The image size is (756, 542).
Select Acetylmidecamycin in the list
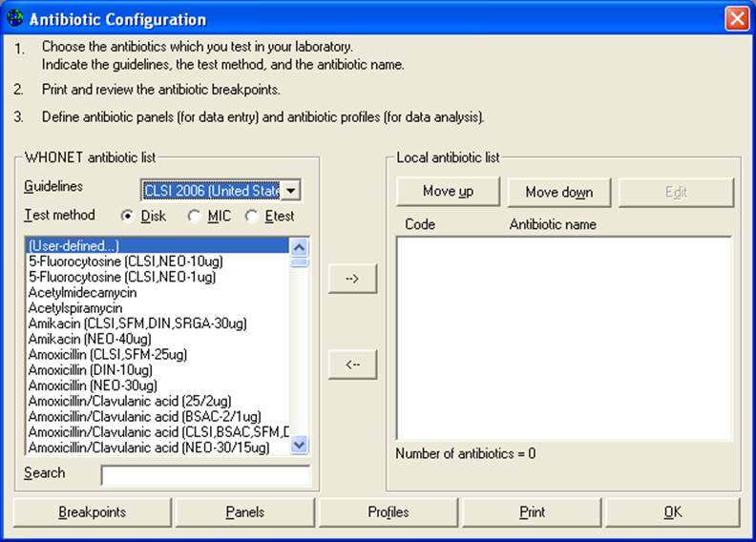point(157,292)
